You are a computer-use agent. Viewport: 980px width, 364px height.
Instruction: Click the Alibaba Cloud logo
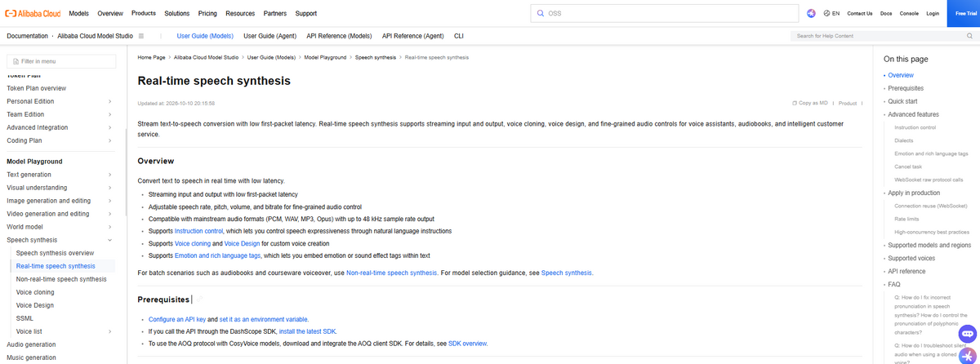click(33, 13)
